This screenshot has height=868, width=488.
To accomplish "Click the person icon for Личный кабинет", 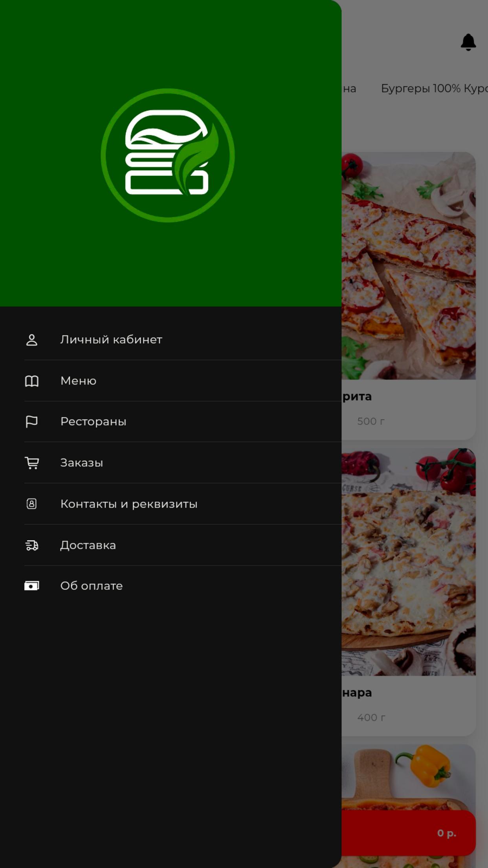I will 32,340.
